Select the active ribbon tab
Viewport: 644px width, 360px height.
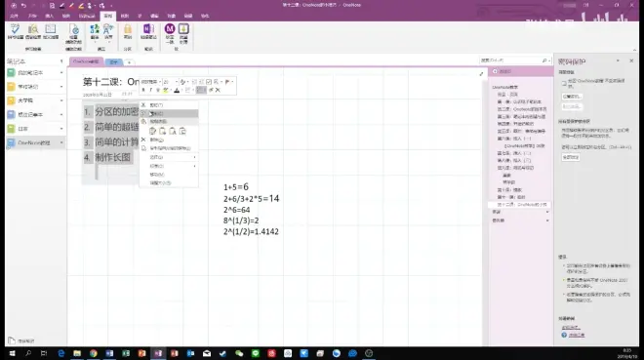[107, 16]
